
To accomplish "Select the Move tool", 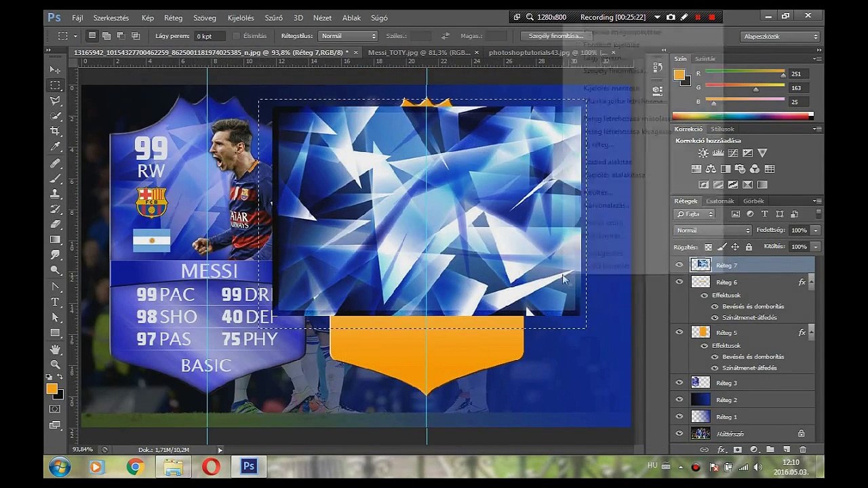I will pos(55,70).
